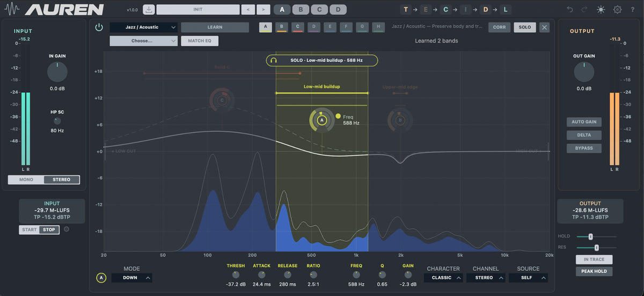Toggle BYPASS on the output
The width and height of the screenshot is (644, 296).
pyautogui.click(x=584, y=148)
